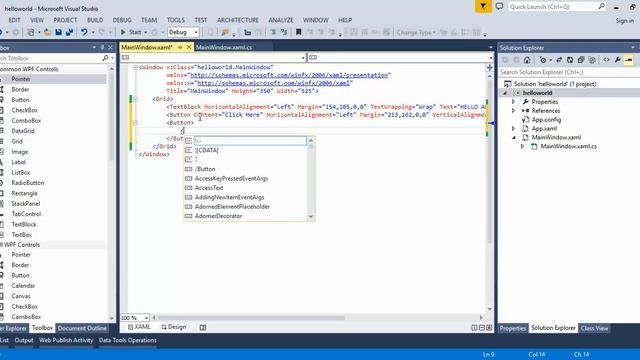Open the DEBUG menu
This screenshot has height=360, width=640.
click(x=122, y=20)
